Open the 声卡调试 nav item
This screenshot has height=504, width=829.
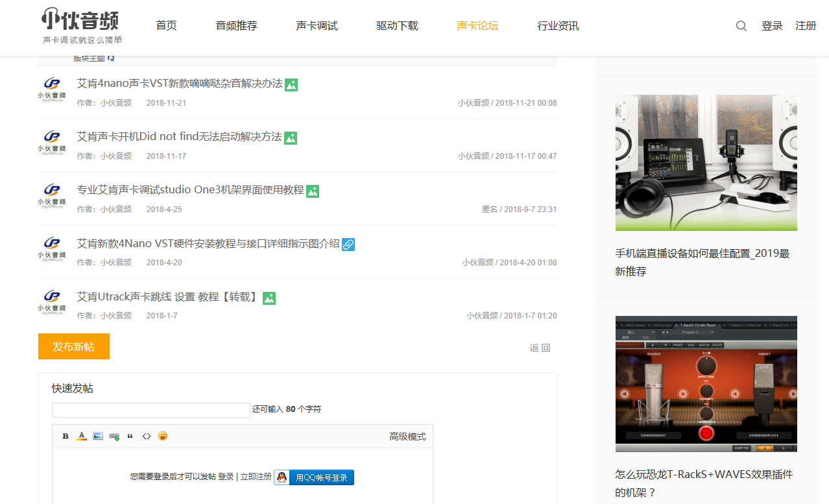tap(317, 26)
